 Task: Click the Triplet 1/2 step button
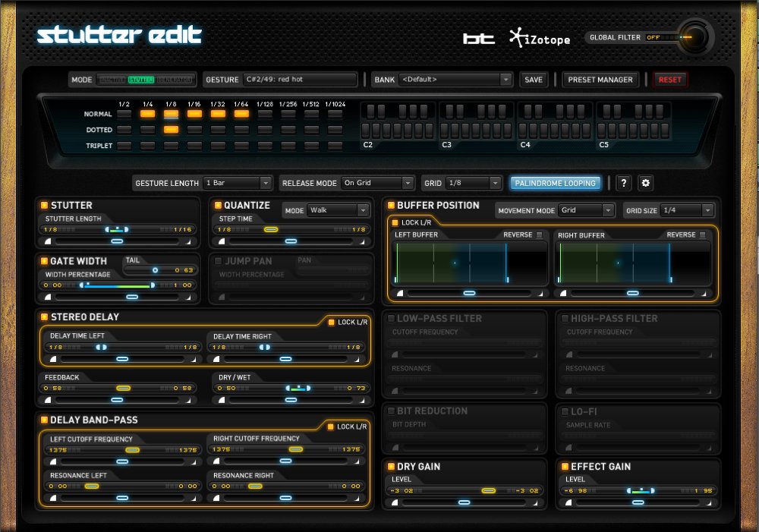tap(124, 146)
